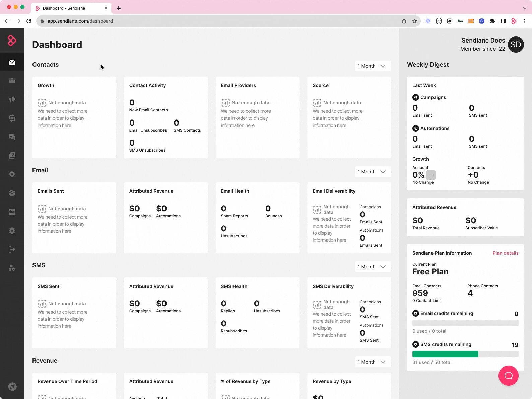
Task: Click the Email Deliverability card title
Action: point(334,191)
